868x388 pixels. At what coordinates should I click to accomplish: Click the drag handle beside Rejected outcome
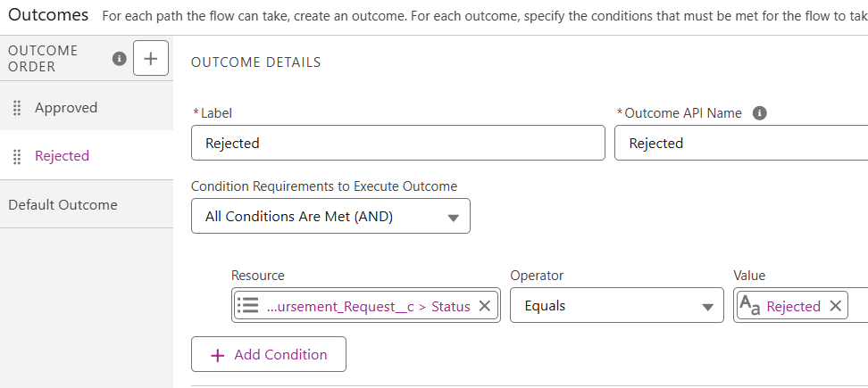[x=17, y=156]
